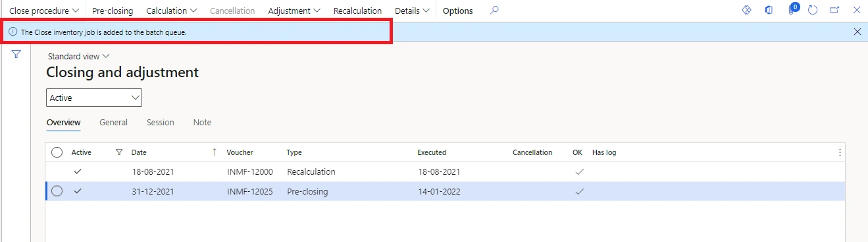Sort by the Date column header
This screenshot has width=868, height=242.
click(x=139, y=152)
